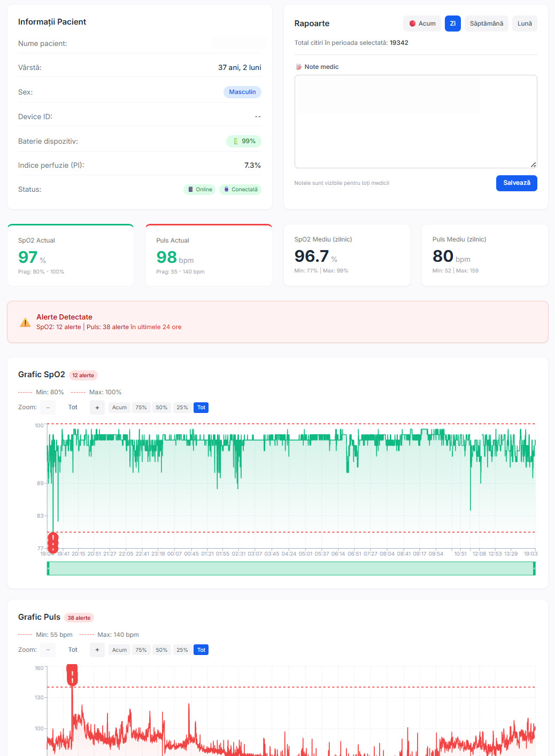Zoom in SpO2 chart with plus button

point(97,408)
